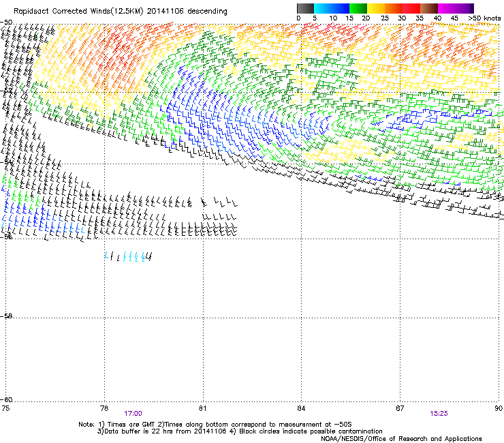Click the '90' longitude axis label

click(499, 408)
